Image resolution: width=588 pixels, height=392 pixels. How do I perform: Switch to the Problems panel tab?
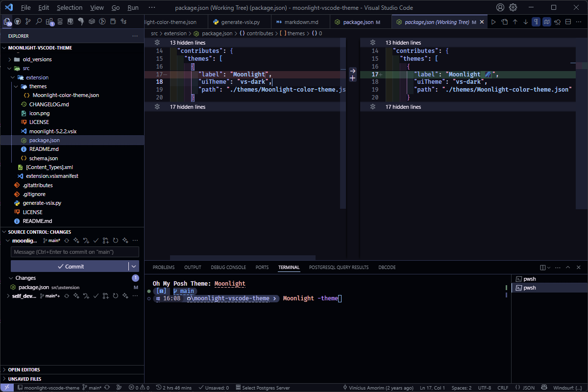click(x=164, y=267)
